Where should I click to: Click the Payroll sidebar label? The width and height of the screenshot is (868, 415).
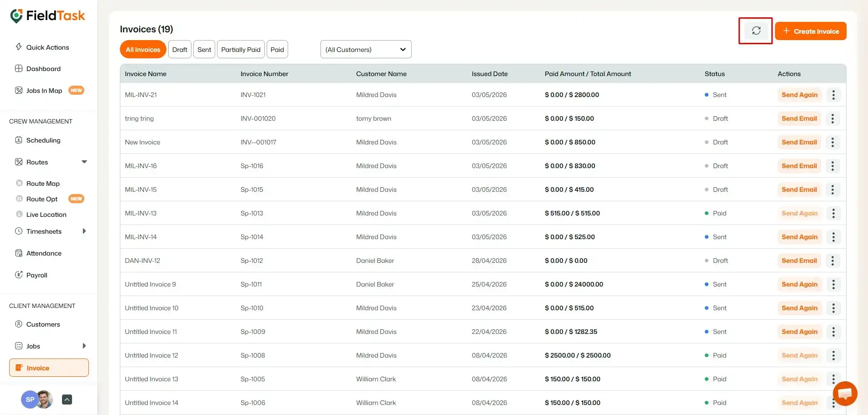pyautogui.click(x=37, y=275)
